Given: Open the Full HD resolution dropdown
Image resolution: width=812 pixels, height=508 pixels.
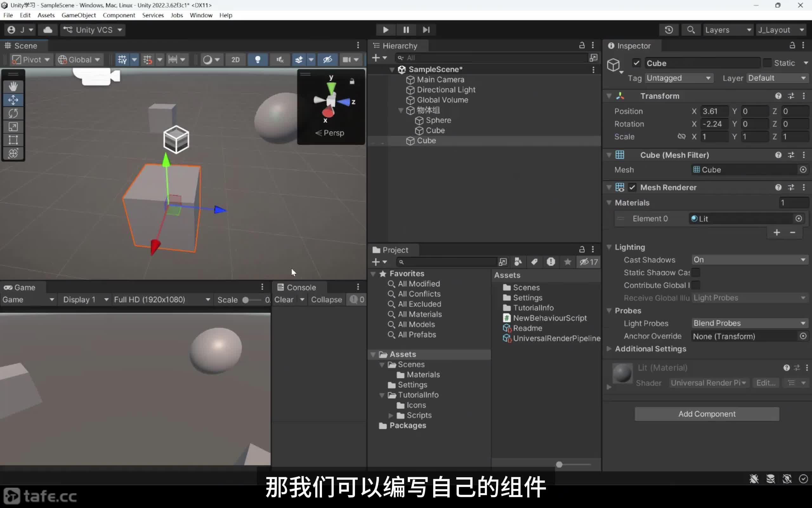Looking at the screenshot, I should [162, 300].
